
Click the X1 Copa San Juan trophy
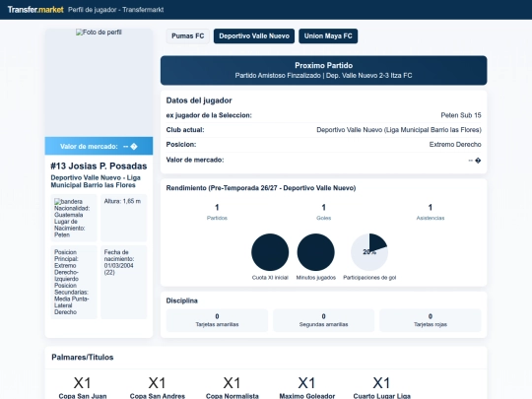point(83,387)
